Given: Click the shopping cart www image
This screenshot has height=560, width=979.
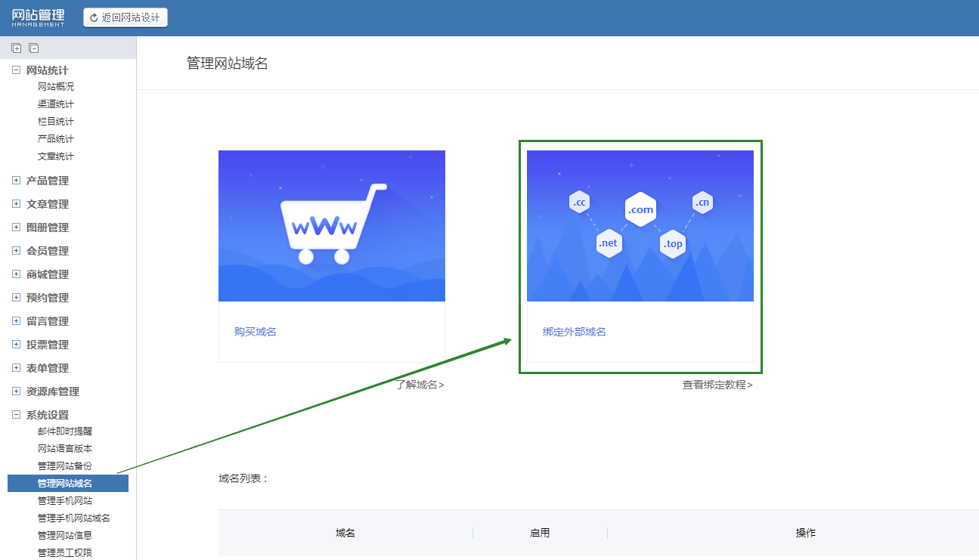Looking at the screenshot, I should (331, 226).
